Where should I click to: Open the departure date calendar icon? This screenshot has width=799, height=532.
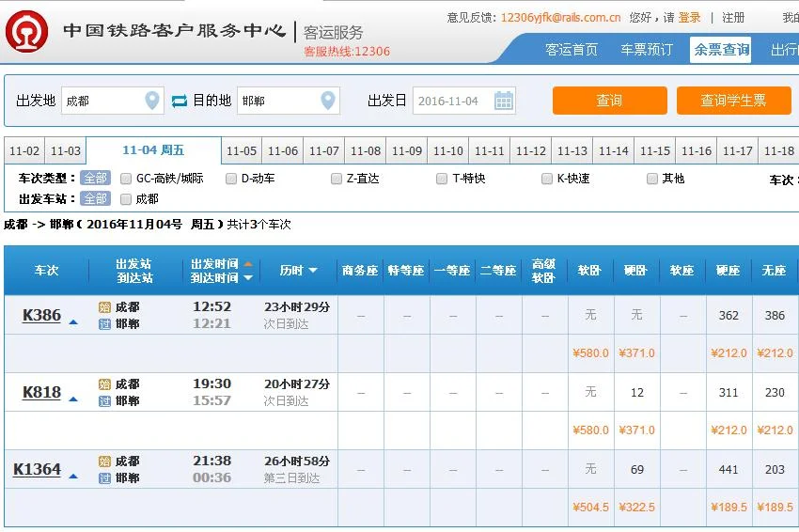pos(504,101)
